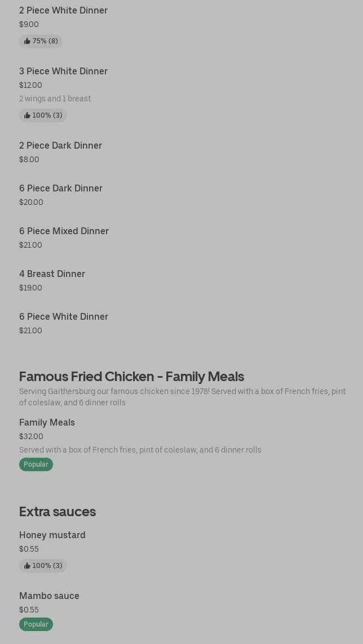The height and width of the screenshot is (644, 363).
Task: Click the Popular badge under Mambo sauce
Action: click(36, 624)
